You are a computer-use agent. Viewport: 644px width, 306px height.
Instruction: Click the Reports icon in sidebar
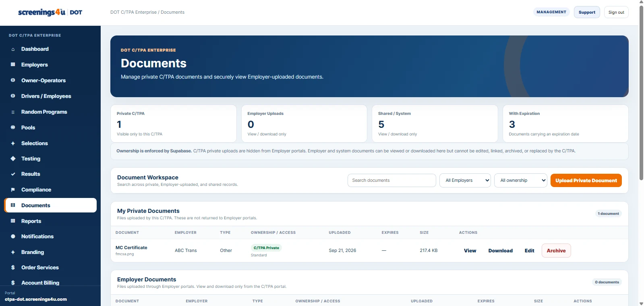[x=13, y=221]
